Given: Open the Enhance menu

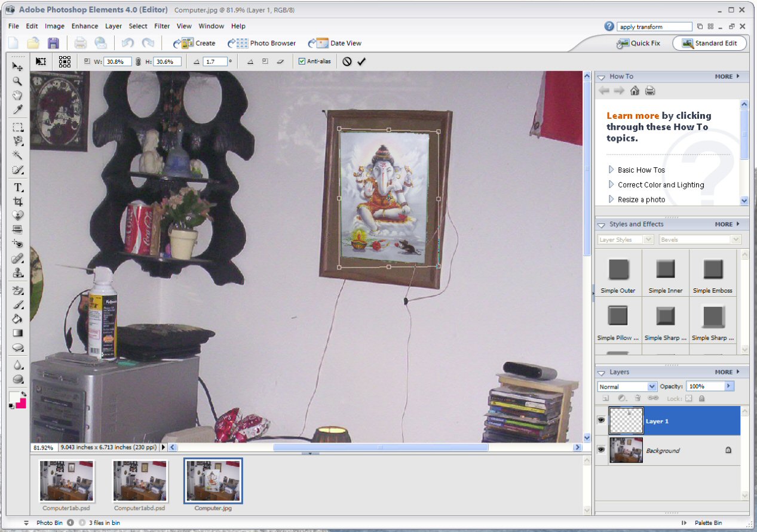Looking at the screenshot, I should click(85, 26).
